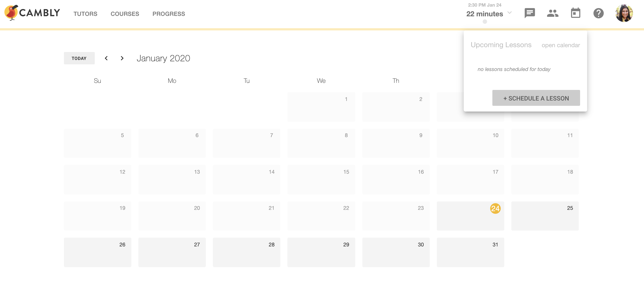Screen dimensions: 644x283
Task: Open the user profile avatar
Action: (x=624, y=13)
